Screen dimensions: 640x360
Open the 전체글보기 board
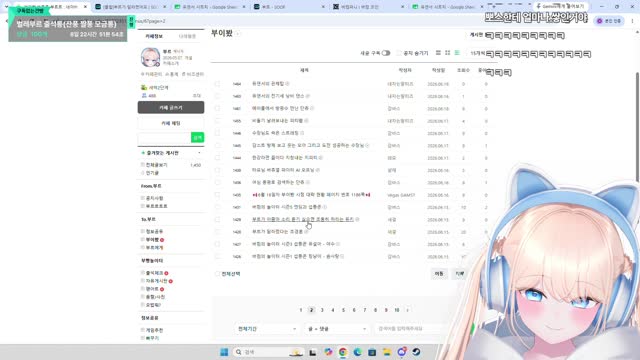157,165
